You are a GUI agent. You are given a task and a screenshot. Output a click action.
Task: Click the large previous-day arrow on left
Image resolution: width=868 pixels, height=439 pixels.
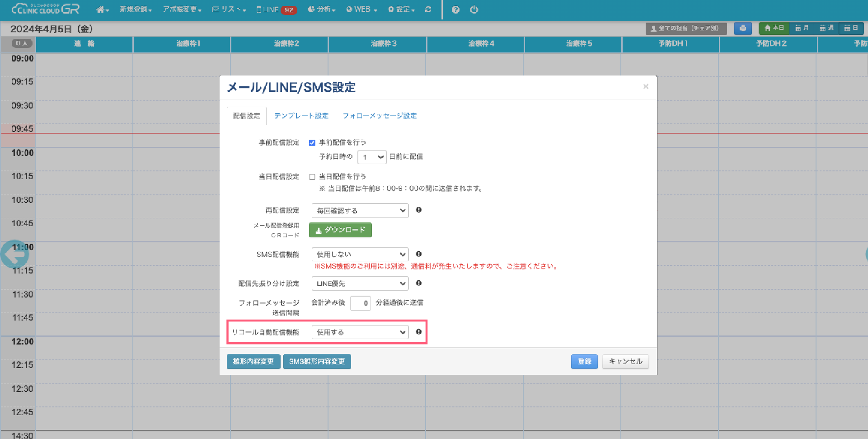(14, 254)
